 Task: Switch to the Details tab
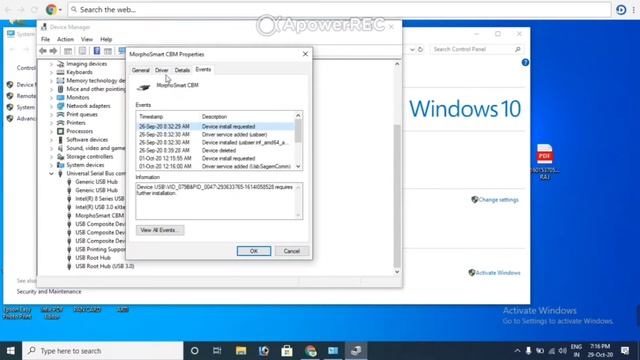click(182, 70)
